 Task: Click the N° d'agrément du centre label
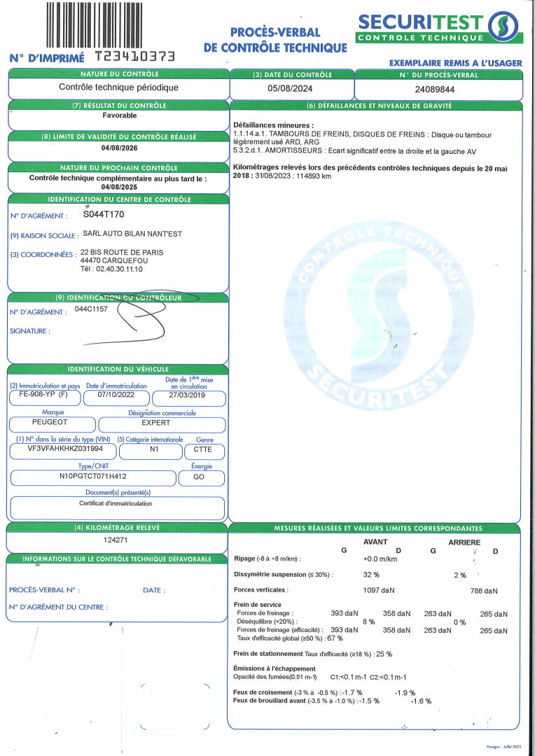pyautogui.click(x=58, y=608)
